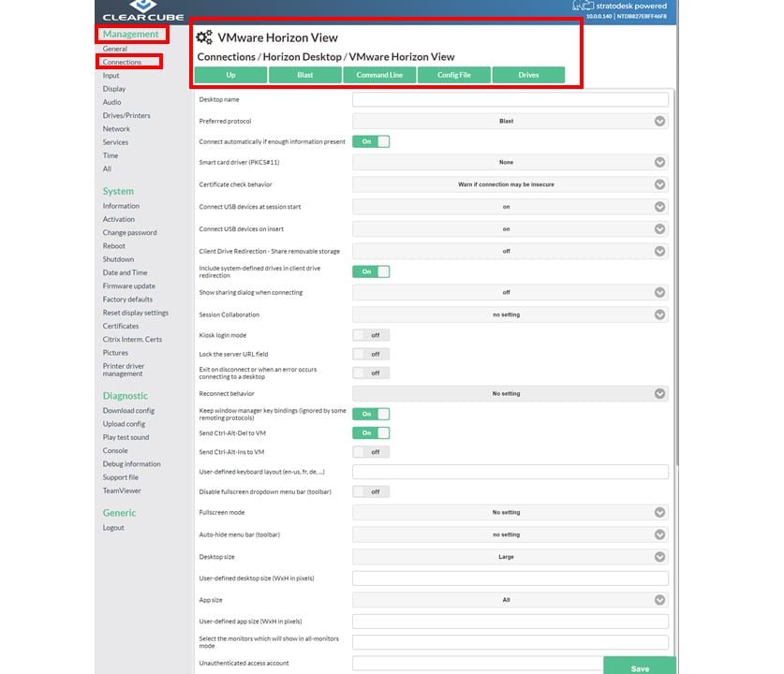Open Input settings in sidebar
This screenshot has width=784, height=674.
(111, 76)
